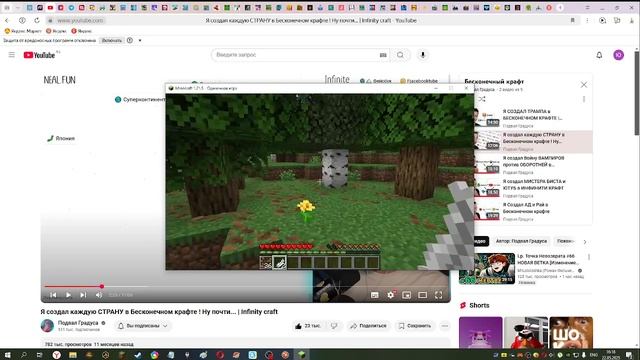Open browser downloads icon
This screenshot has height=360, width=640.
[631, 20]
